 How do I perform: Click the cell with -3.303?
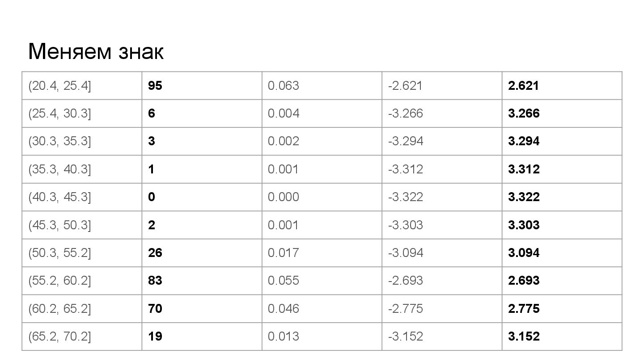(442, 225)
